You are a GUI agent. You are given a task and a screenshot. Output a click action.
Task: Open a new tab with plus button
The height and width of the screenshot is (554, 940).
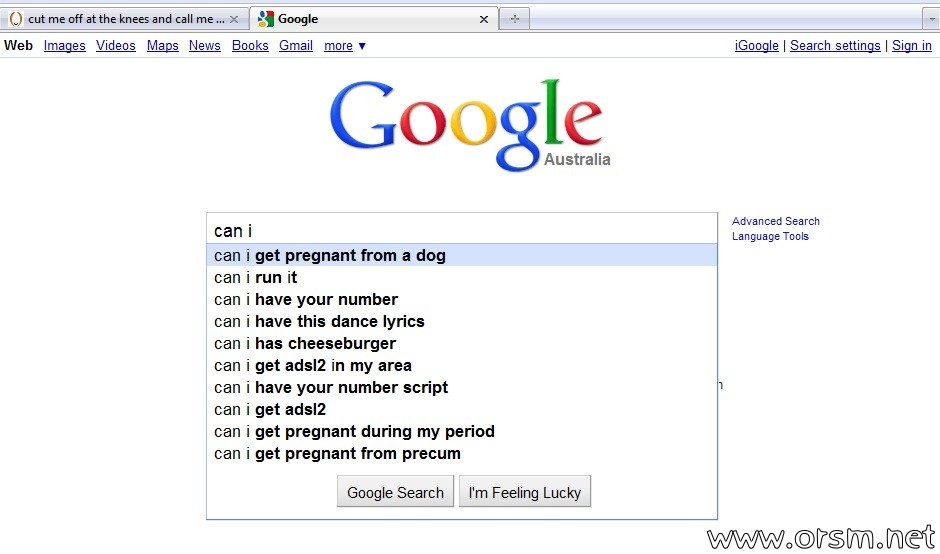[x=514, y=19]
